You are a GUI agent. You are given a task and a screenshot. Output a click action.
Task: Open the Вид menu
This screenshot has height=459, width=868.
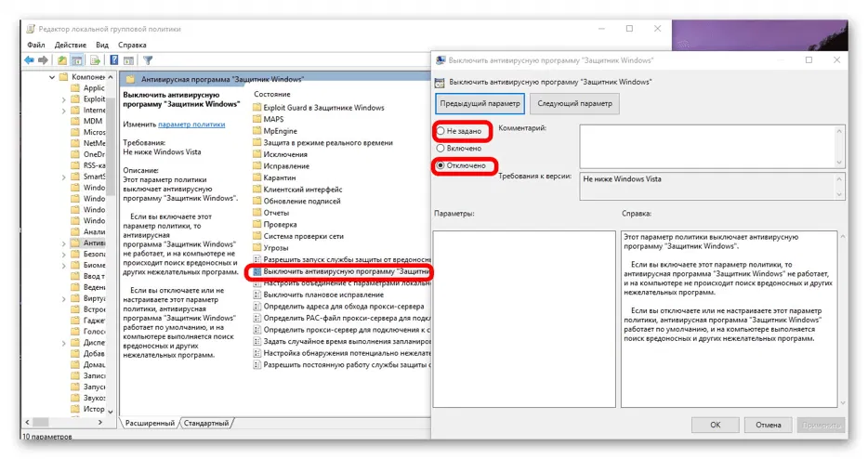tap(102, 45)
